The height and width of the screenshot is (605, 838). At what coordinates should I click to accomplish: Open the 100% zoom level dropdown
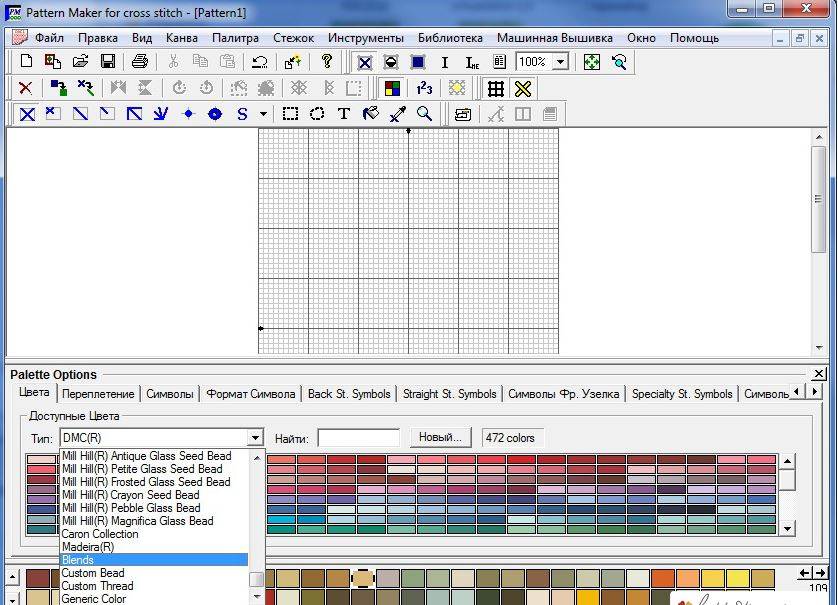559,62
